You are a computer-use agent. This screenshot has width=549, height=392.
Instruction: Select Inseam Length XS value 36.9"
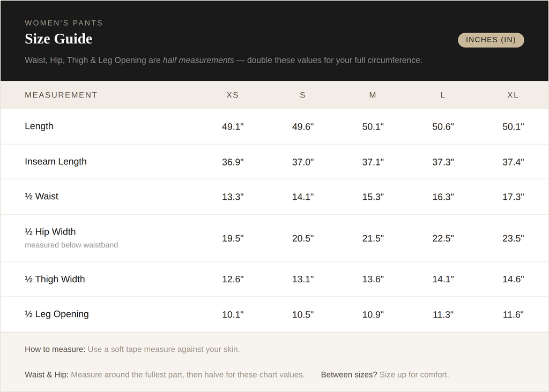click(233, 162)
